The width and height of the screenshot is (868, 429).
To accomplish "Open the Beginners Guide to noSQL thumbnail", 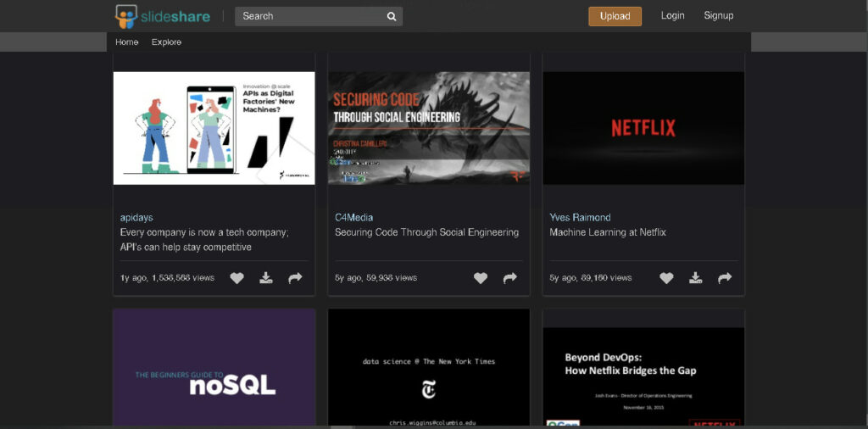I will pos(214,368).
